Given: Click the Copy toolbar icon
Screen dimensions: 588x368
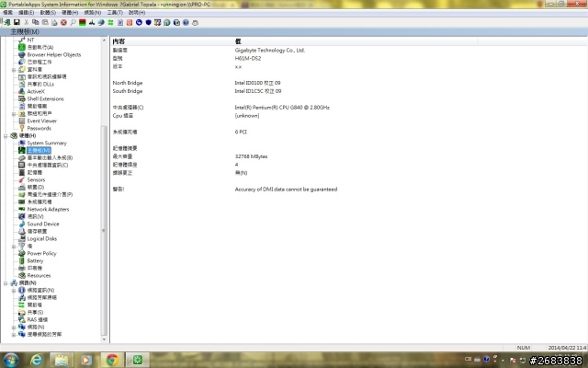Looking at the screenshot, I should pos(36,22).
